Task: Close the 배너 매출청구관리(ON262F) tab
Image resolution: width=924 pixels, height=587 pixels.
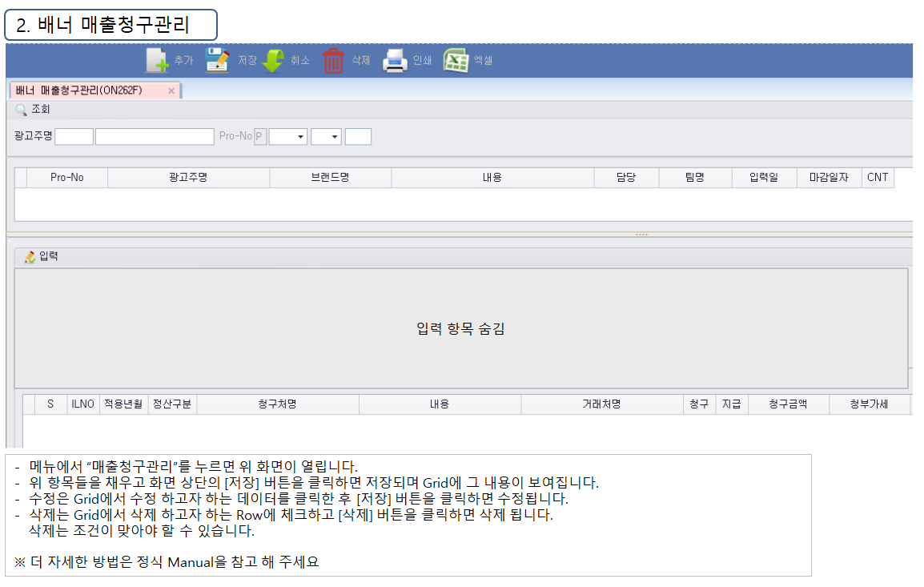Action: pos(171,90)
